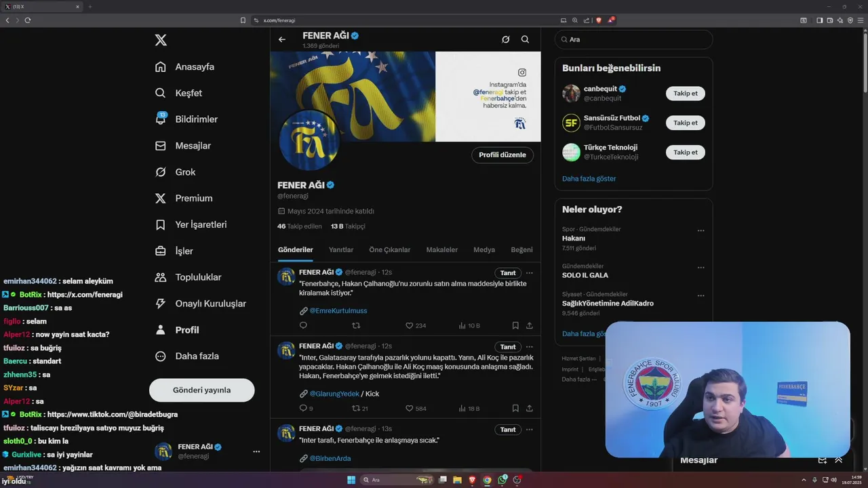Viewport: 868px width, 488px height.
Task: Bookmark the Inter, Galatasaray post
Action: point(515,408)
